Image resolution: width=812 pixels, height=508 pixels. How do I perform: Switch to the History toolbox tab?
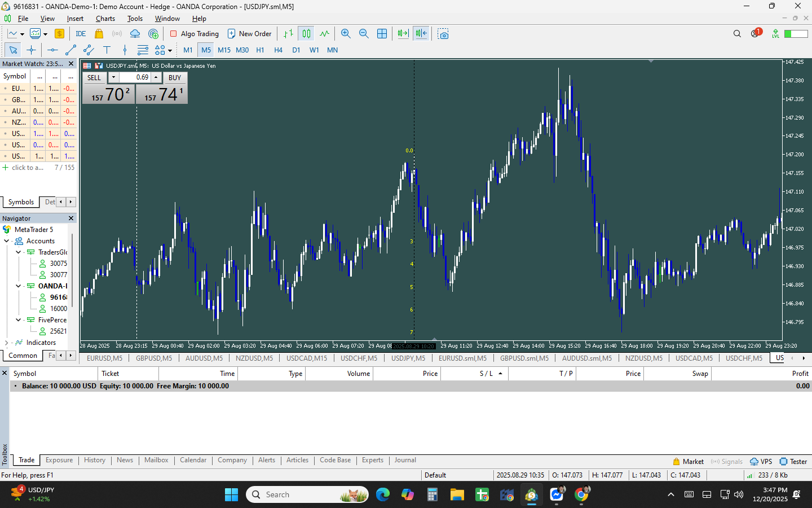(95, 460)
